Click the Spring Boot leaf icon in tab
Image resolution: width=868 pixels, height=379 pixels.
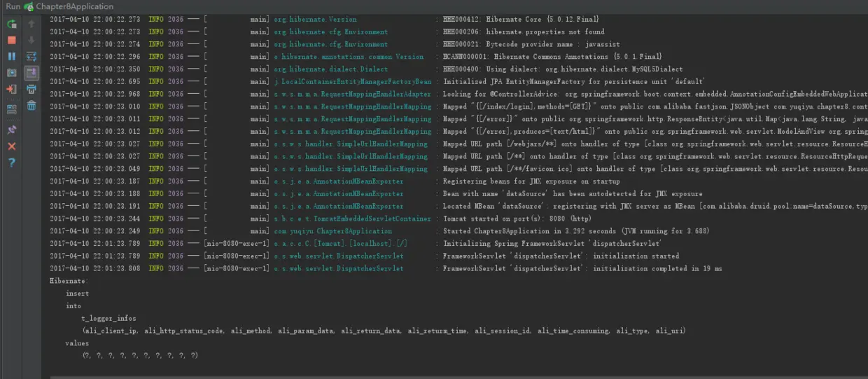click(x=29, y=6)
